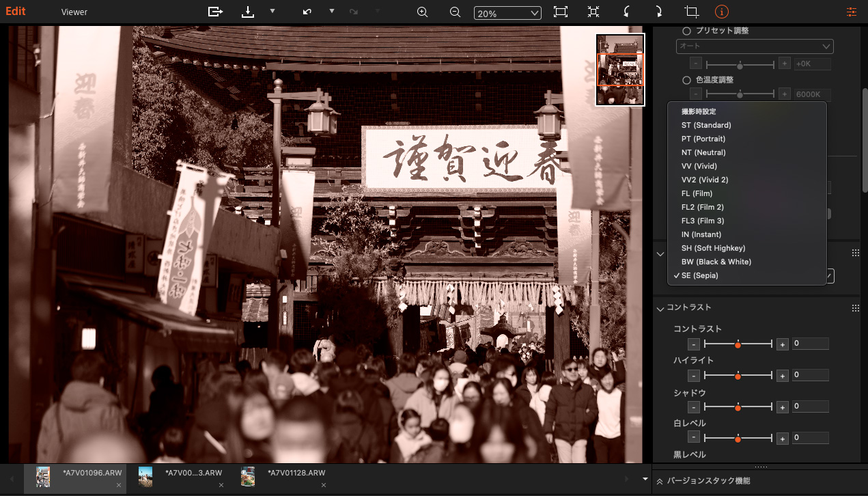Select the プリセット調整 radio button
Viewport: 868px width, 496px height.
pyautogui.click(x=686, y=31)
